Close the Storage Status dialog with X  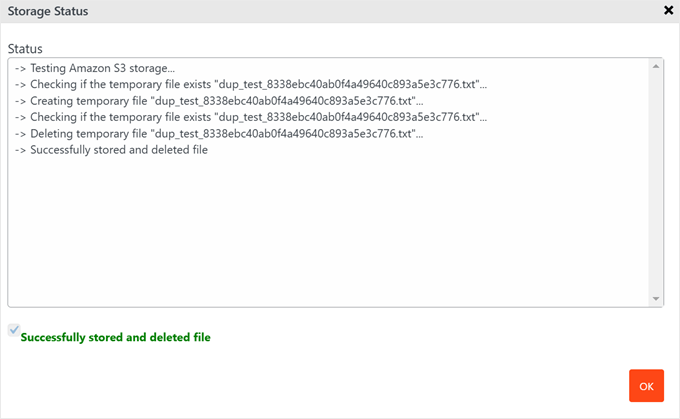pos(668,10)
